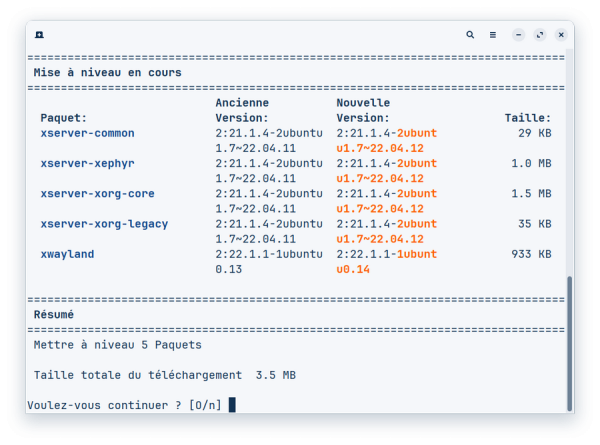
Task: Click the 'Mise à niveau en cours' heading
Action: 107,73
